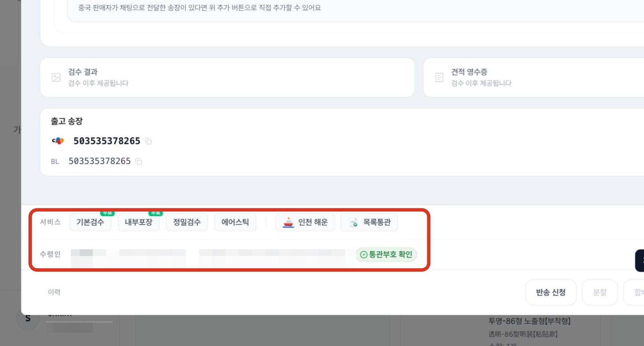Click the BL number text 503535378265
Screen dimensions: 644x346
pos(100,161)
